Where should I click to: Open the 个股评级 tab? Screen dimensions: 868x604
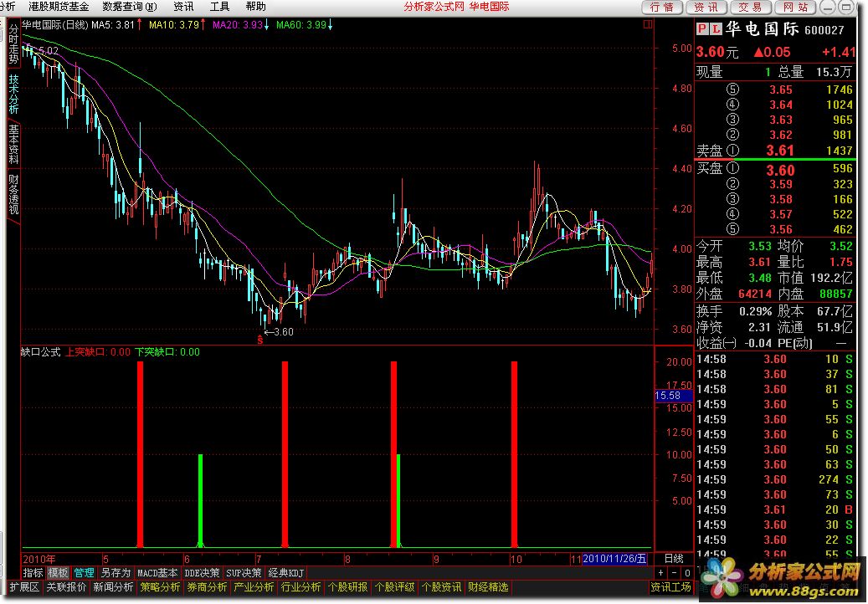(395, 587)
